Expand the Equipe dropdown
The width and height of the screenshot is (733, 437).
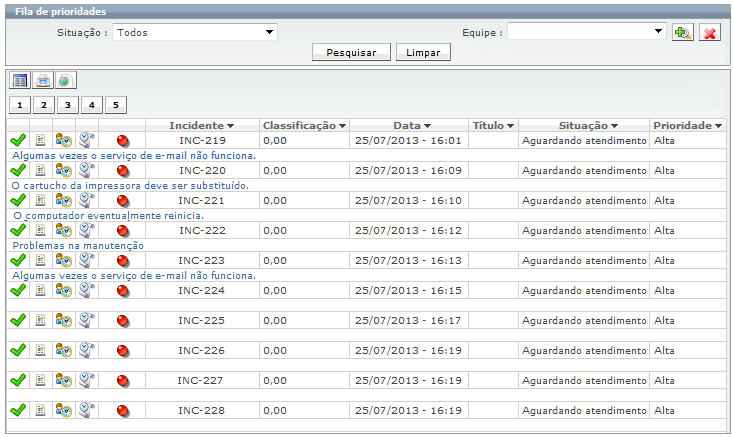[x=586, y=32]
